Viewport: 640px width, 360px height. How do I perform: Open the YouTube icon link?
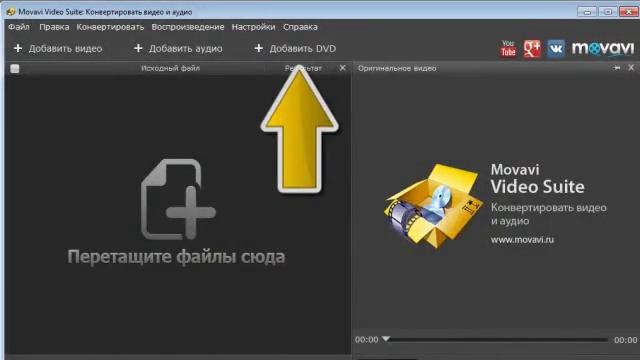pyautogui.click(x=508, y=49)
